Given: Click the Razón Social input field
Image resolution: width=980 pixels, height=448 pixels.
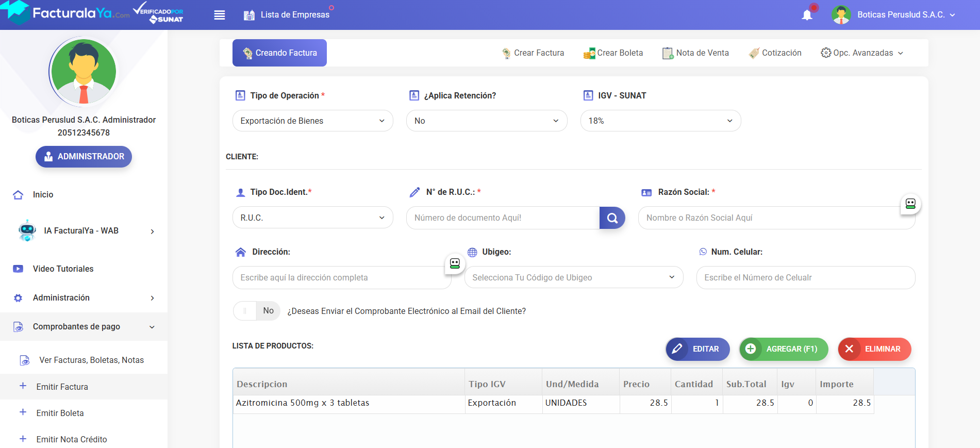Looking at the screenshot, I should pos(776,218).
